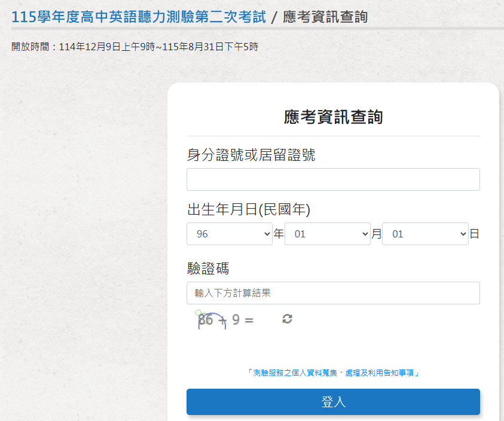This screenshot has width=504, height=421.
Task: Open the birth day dropdown
Action: 424,234
